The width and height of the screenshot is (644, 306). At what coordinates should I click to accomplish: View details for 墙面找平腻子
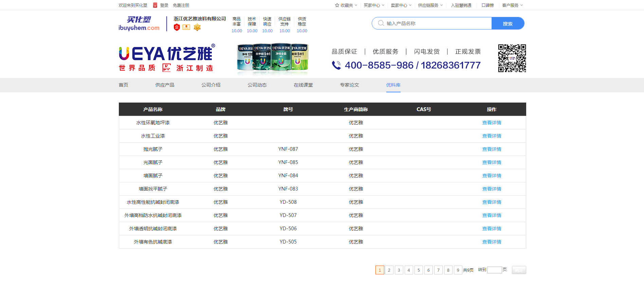tap(492, 189)
